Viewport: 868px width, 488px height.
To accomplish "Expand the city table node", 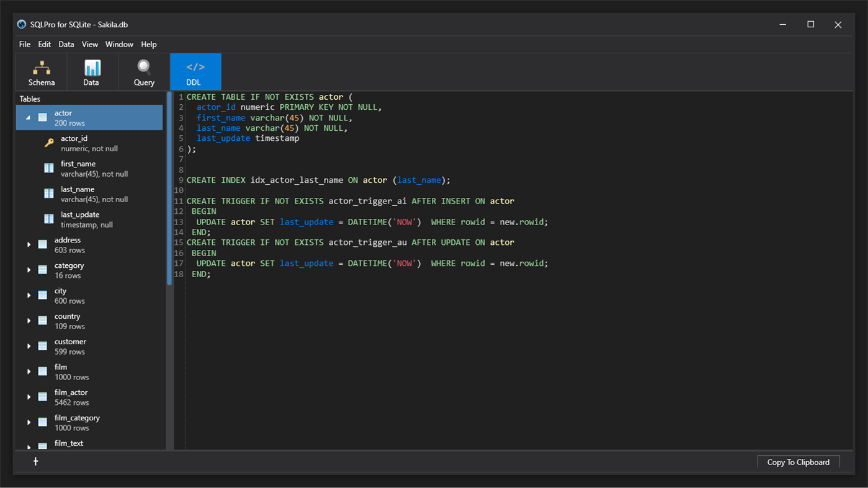I will point(29,296).
